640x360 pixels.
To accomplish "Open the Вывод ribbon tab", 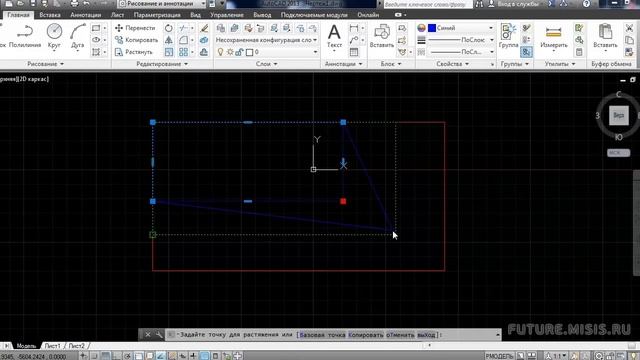I will [262, 15].
